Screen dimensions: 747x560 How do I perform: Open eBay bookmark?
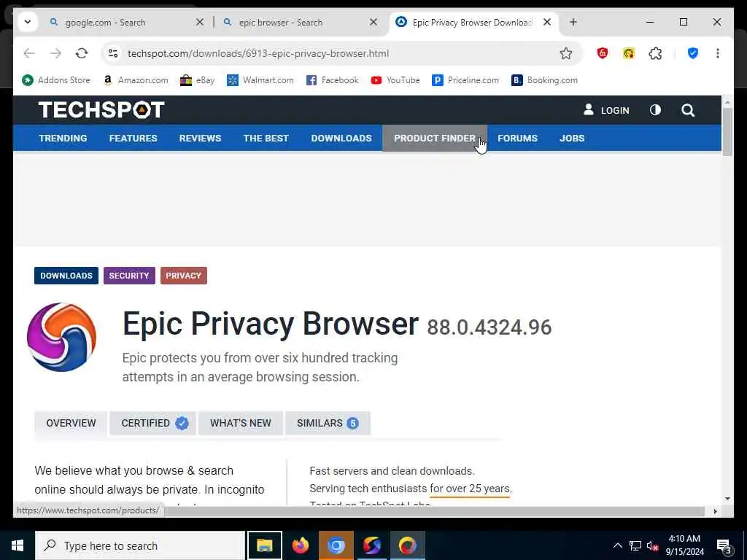point(198,80)
